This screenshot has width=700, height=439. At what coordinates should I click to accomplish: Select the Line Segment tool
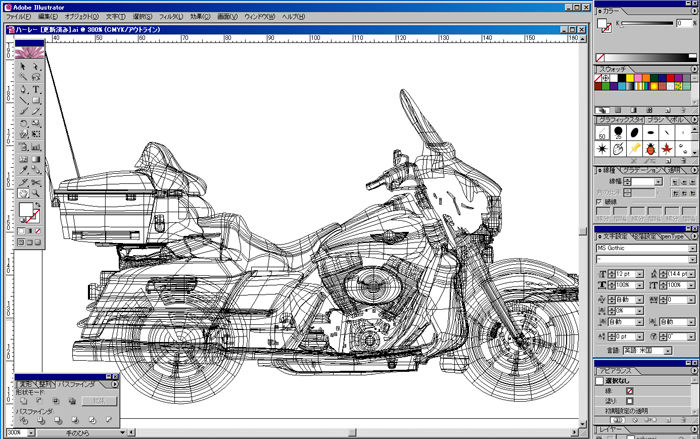(x=23, y=100)
